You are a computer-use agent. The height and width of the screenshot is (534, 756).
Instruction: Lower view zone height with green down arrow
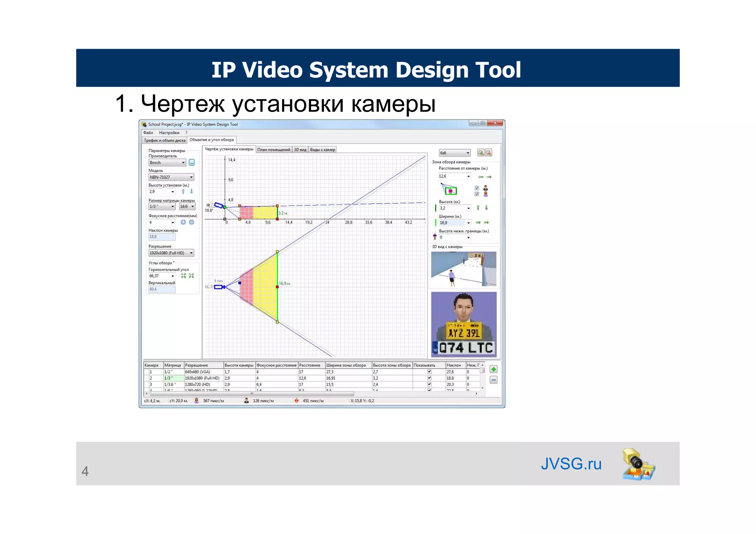[487, 208]
